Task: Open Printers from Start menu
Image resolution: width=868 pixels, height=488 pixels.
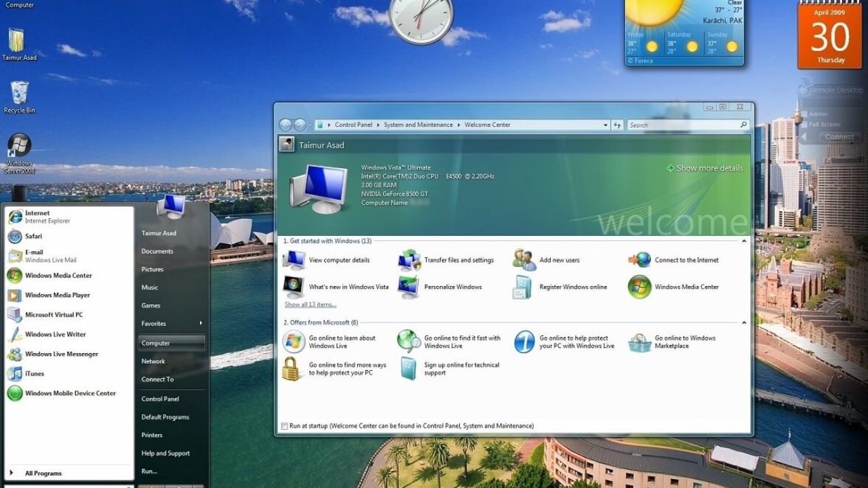Action: [152, 435]
